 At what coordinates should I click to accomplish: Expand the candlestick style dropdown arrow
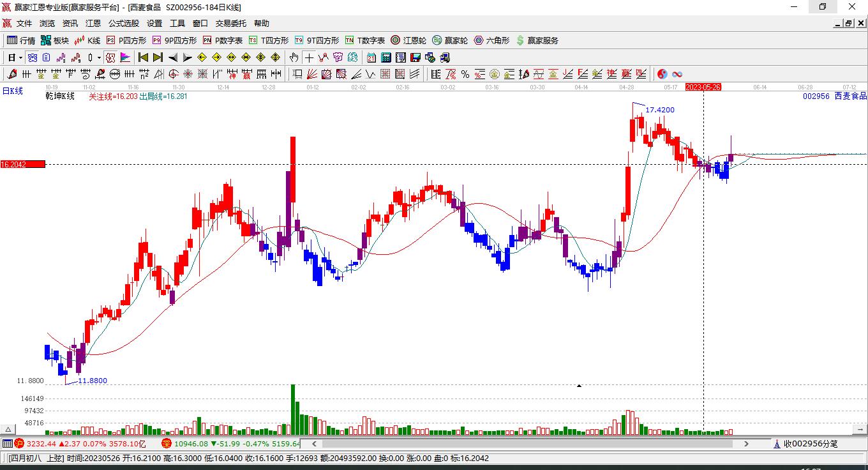(99, 57)
